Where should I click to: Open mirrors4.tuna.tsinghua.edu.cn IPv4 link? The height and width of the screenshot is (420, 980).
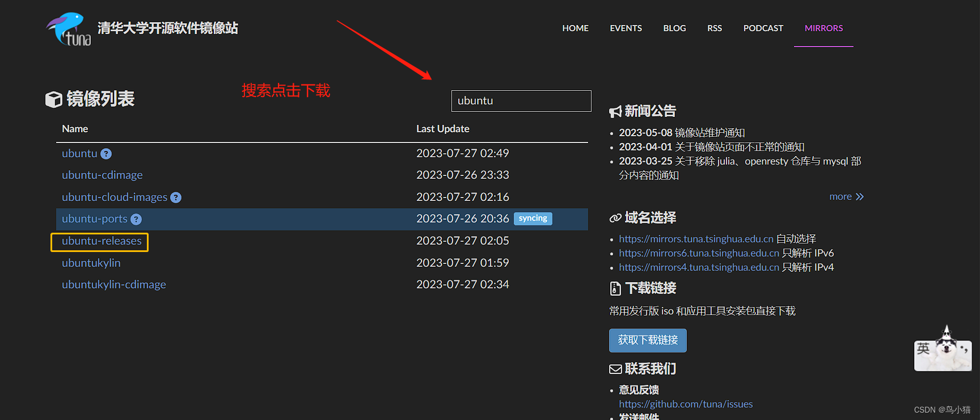[699, 267]
